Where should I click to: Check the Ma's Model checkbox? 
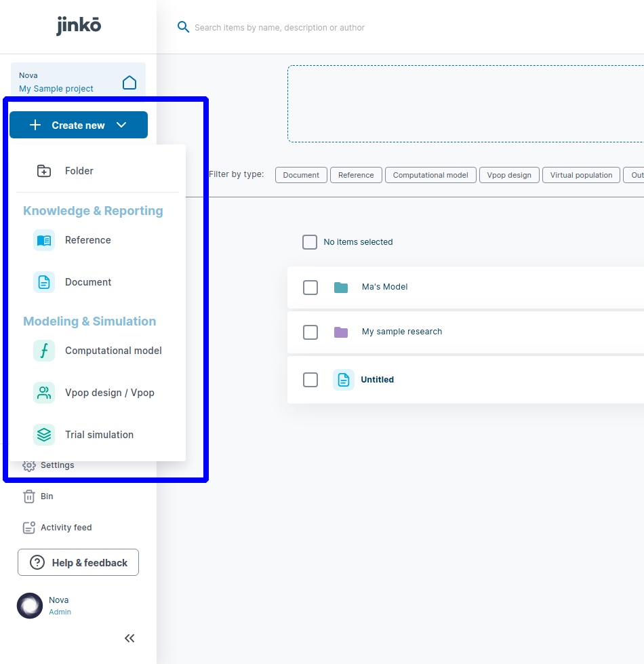click(310, 288)
